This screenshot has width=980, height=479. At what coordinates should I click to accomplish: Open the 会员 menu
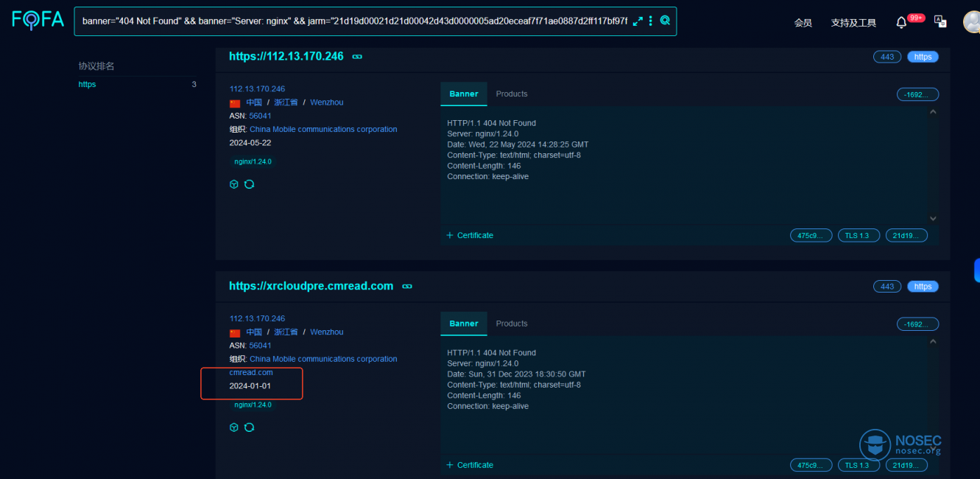click(x=803, y=23)
